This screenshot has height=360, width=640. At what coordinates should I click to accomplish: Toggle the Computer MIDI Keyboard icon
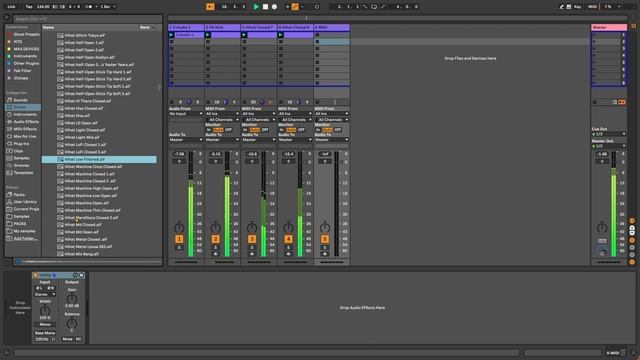(569, 7)
